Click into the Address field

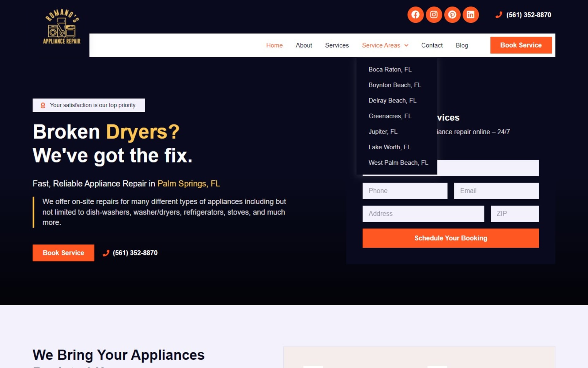[423, 214]
